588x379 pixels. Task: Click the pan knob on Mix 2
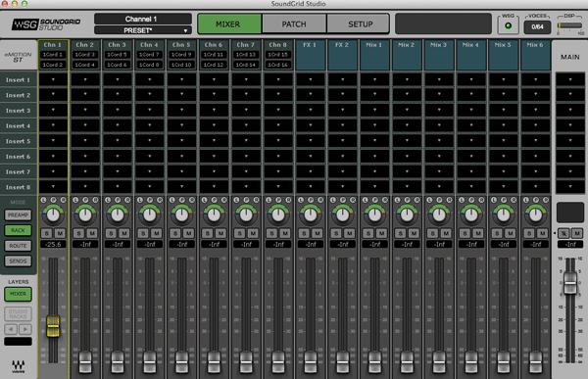coord(407,214)
